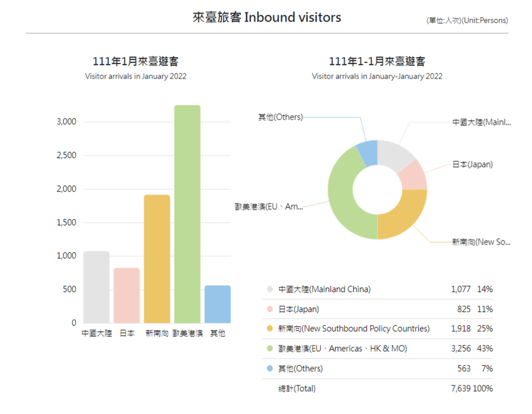Select the yellow 新南向 bar in bar chart
The height and width of the screenshot is (414, 532).
tap(157, 259)
